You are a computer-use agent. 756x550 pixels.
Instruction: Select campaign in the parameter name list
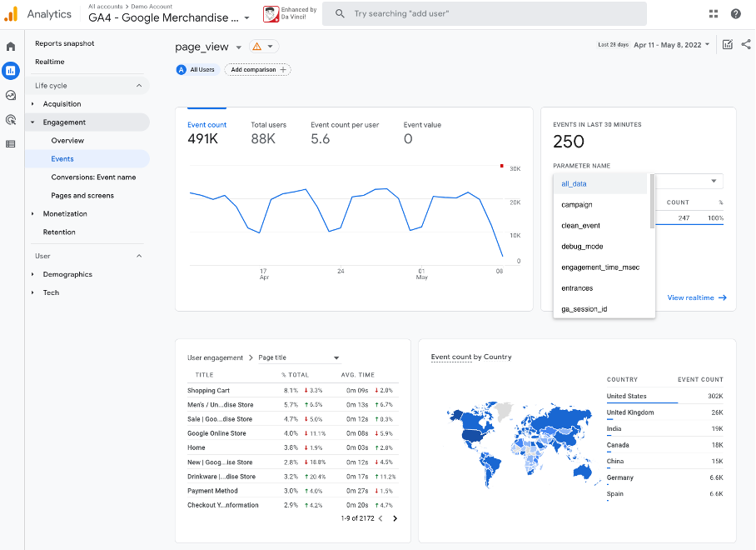coord(576,204)
